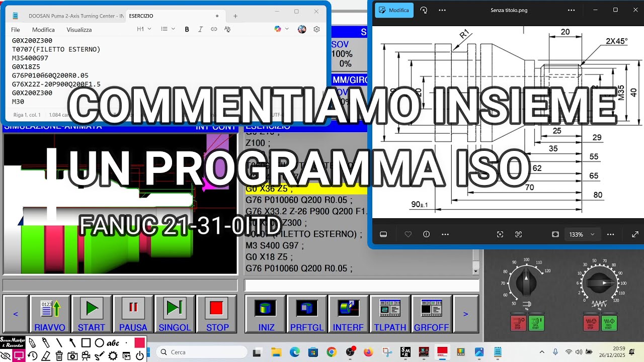Image resolution: width=644 pixels, height=362 pixels.
Task: Select the pencil tool in Screen Marker
Action: [32, 343]
